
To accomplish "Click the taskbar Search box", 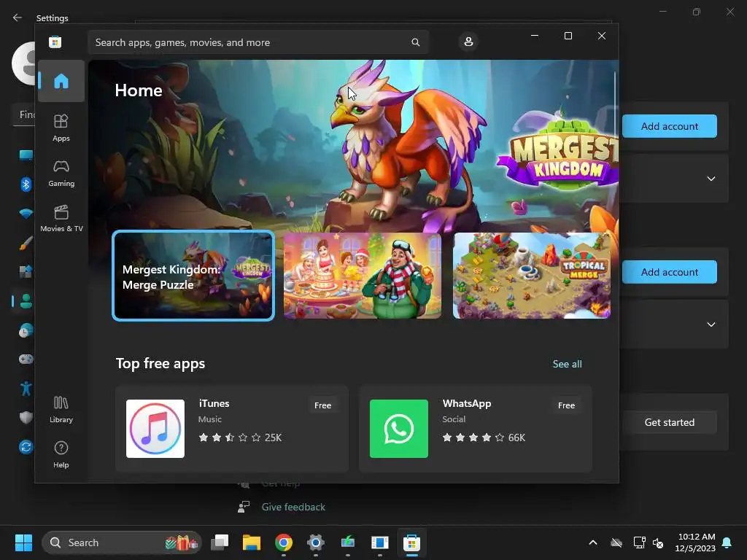I will point(122,542).
